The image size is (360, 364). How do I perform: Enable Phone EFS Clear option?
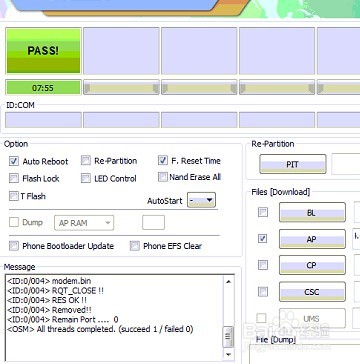tap(135, 246)
